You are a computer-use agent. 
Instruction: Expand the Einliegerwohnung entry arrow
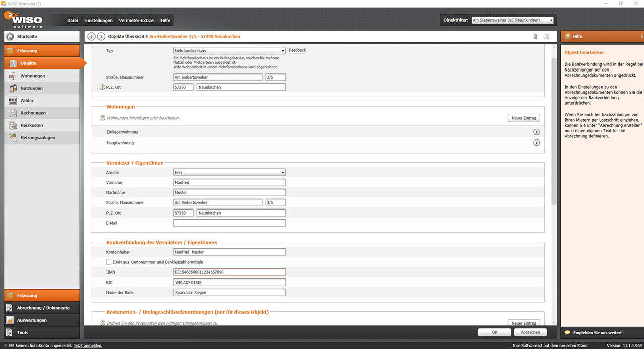click(536, 132)
